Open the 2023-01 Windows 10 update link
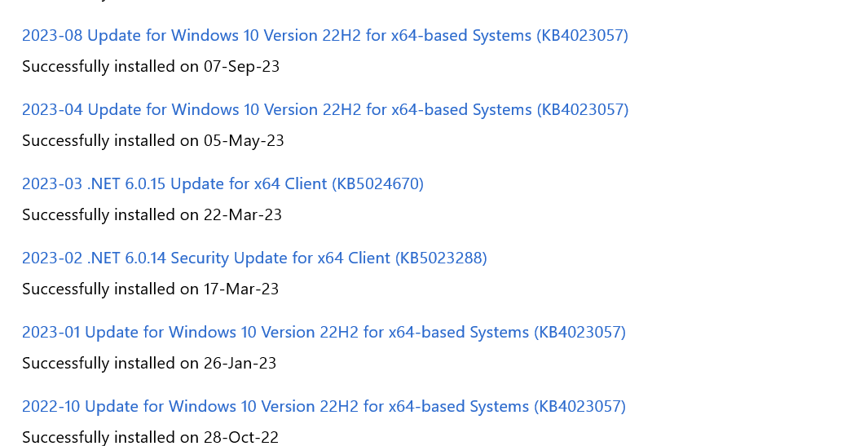The width and height of the screenshot is (868, 446). [324, 333]
